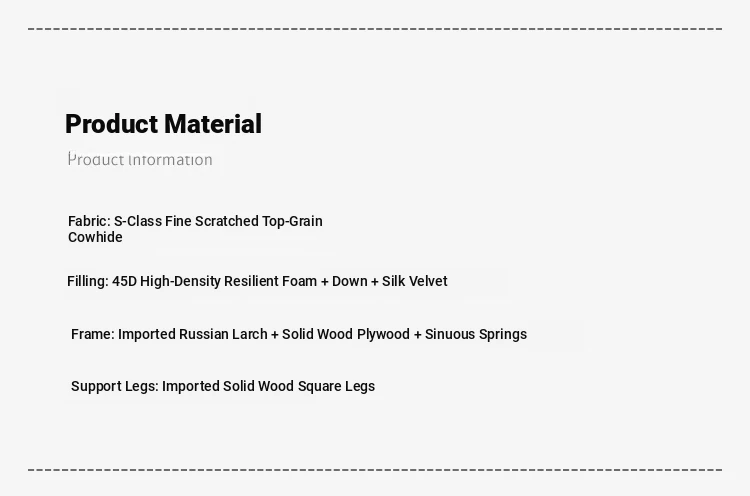Click the word Top-Grain

292,221
